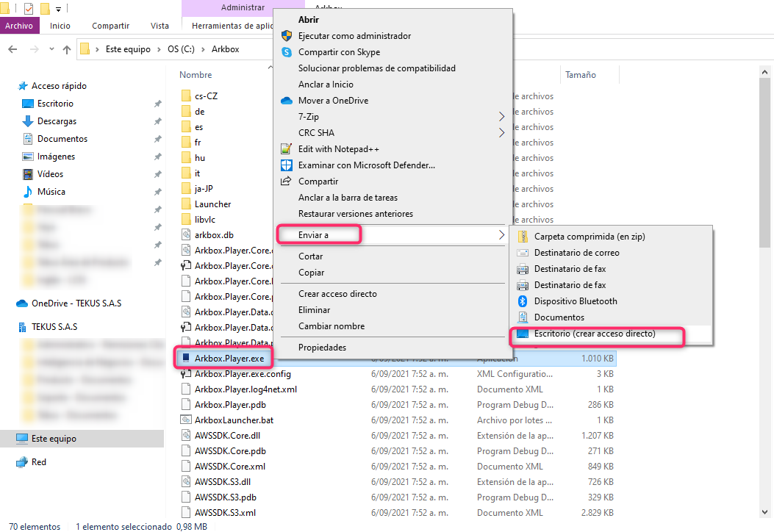The image size is (774, 532).
Task: Open the Vista ribbon tab
Action: [x=160, y=26]
